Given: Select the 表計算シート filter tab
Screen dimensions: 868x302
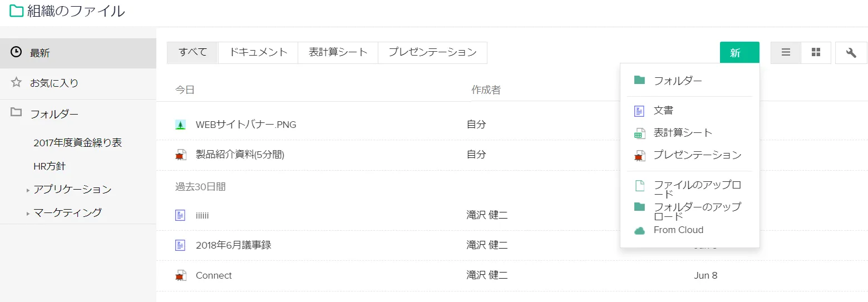Looking at the screenshot, I should point(338,52).
